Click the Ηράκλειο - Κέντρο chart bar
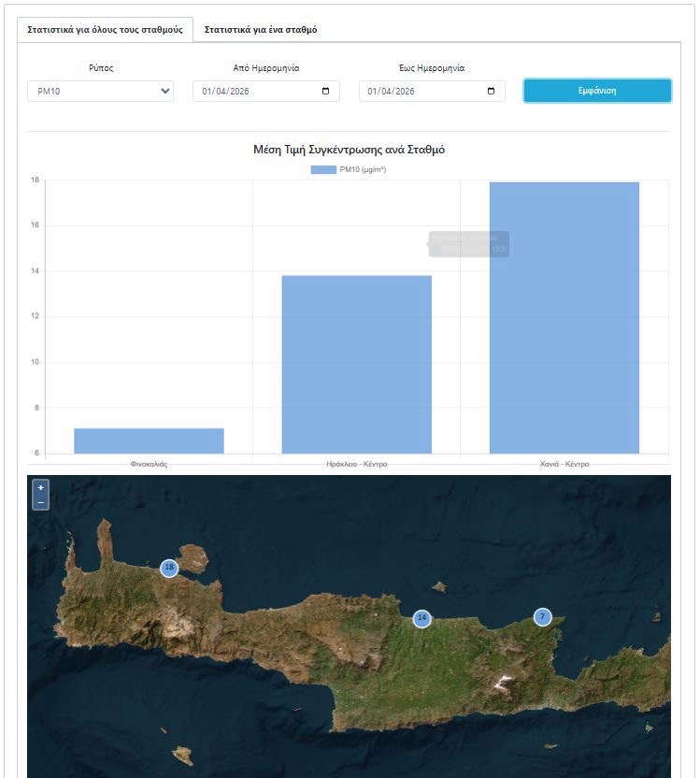This screenshot has width=700, height=778. click(x=356, y=364)
